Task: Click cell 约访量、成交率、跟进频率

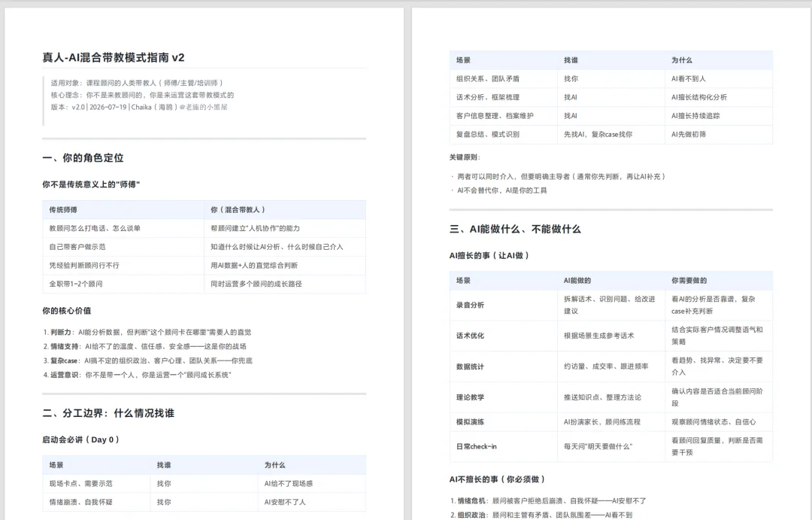Action: [606, 367]
